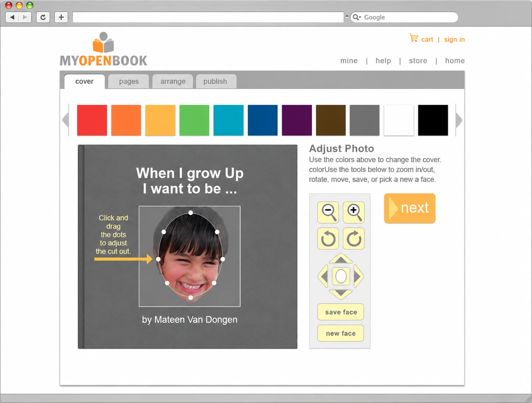Click the author text 'by Mateen Van Dongen'
The width and height of the screenshot is (532, 403).
pos(190,320)
